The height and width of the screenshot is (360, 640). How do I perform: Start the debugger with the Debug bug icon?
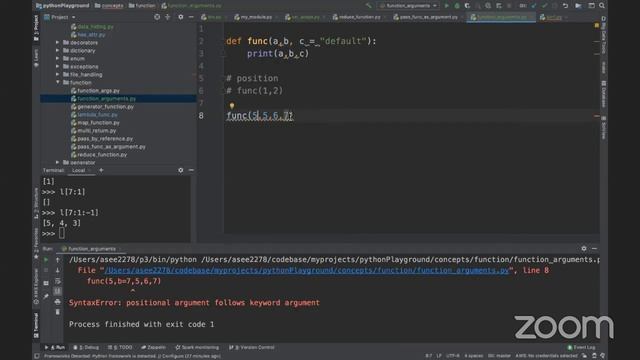pos(457,6)
